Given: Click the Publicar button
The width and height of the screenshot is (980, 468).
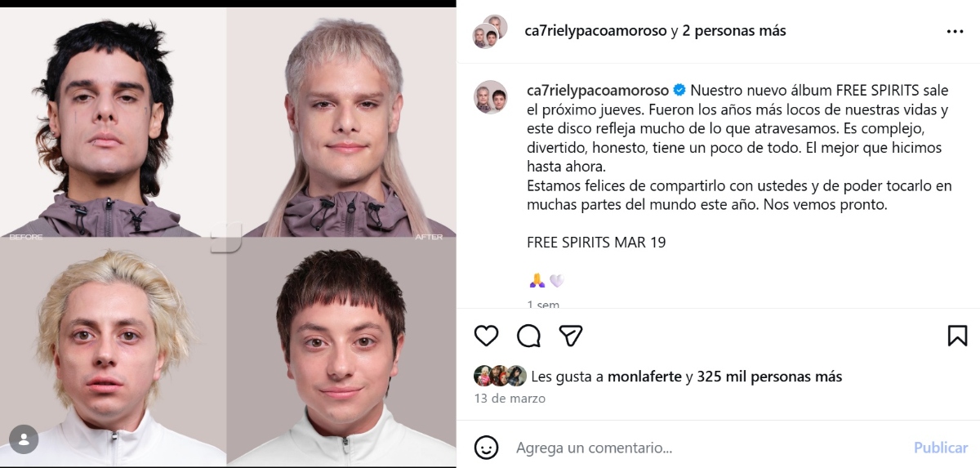Looking at the screenshot, I should point(941,448).
